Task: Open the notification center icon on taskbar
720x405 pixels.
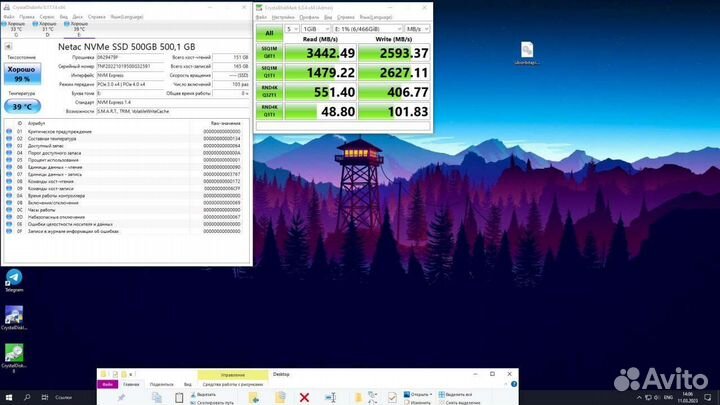Action: coord(708,397)
